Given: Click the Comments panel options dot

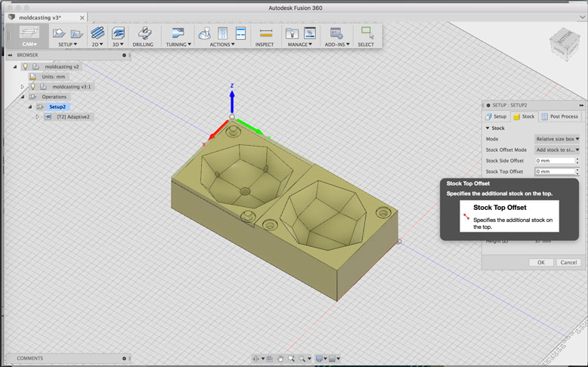Looking at the screenshot, I should point(124,359).
